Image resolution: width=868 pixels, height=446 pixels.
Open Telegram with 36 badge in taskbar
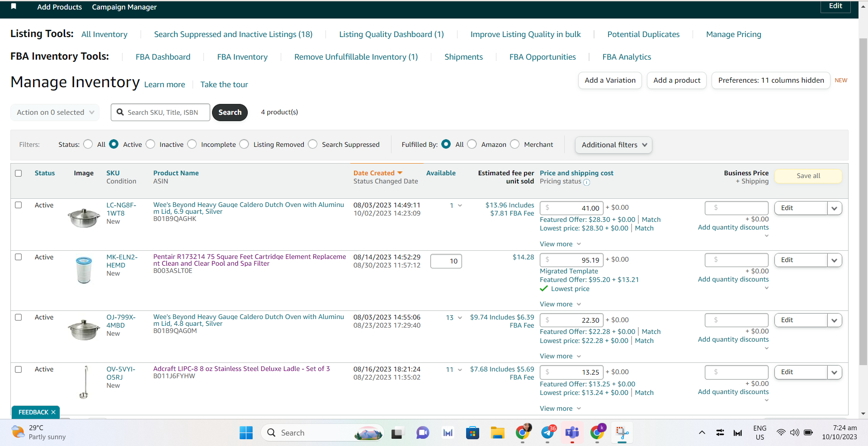tap(548, 432)
